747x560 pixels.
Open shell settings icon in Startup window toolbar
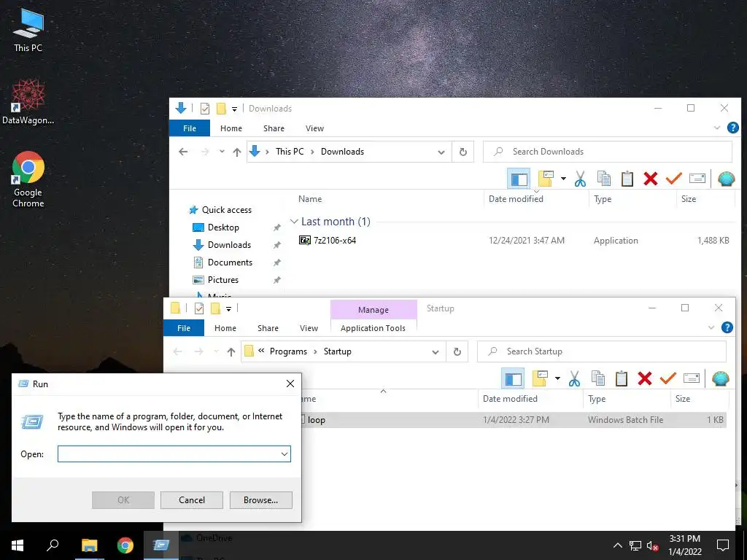click(x=720, y=379)
